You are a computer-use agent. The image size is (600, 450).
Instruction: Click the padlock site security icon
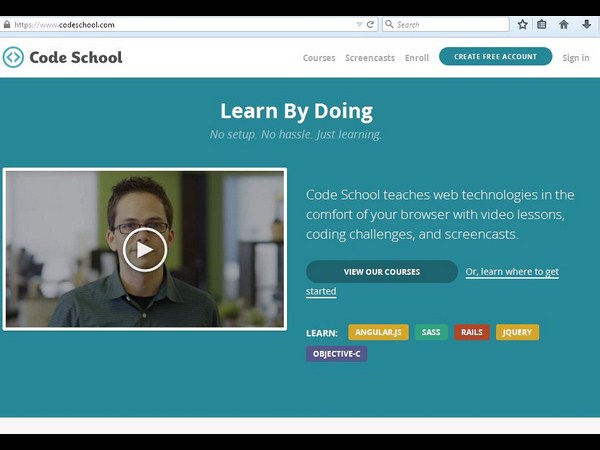(x=7, y=24)
